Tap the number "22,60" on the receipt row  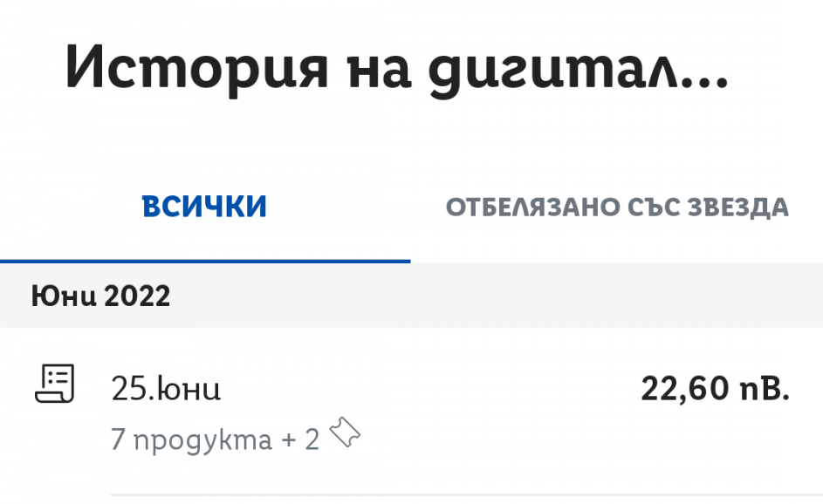point(684,389)
